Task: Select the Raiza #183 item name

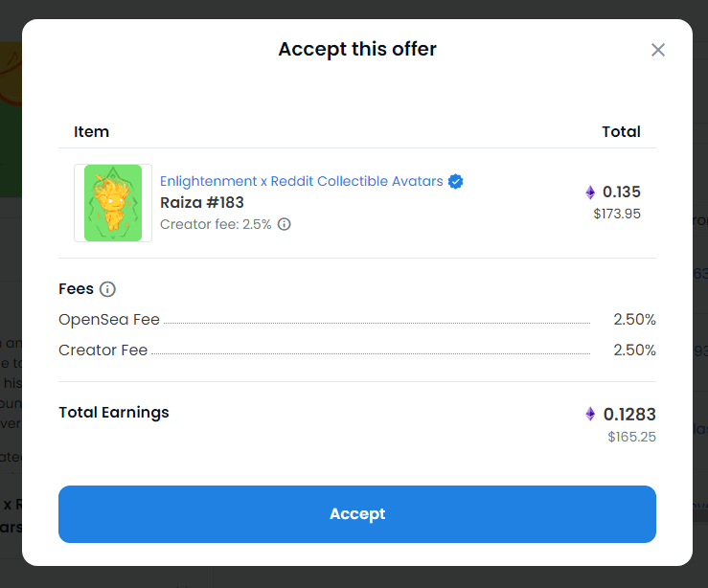Action: tap(202, 203)
